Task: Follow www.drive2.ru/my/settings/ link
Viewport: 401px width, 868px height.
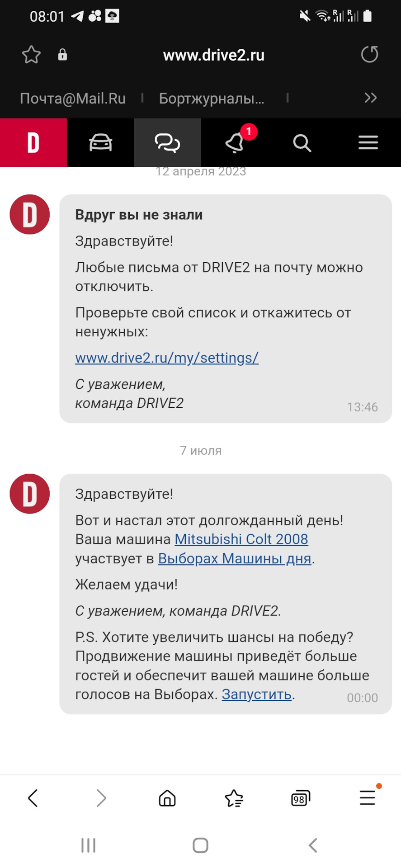Action: pos(167,358)
